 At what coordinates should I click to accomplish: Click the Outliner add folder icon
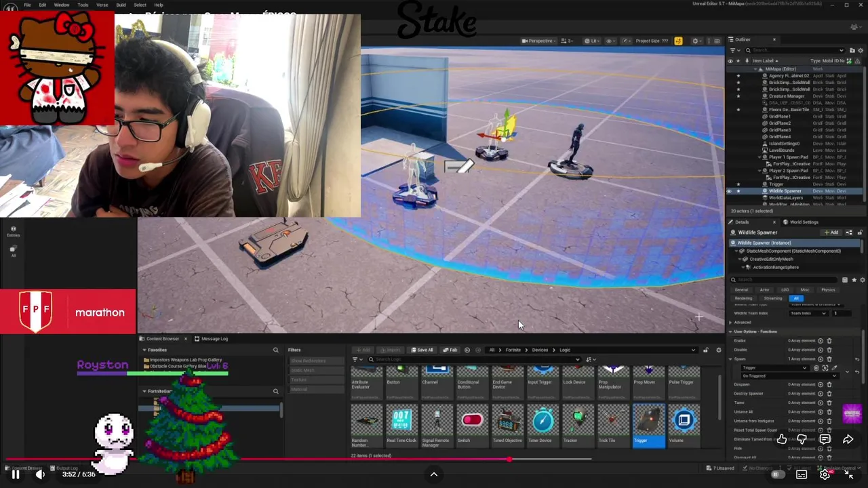[851, 50]
